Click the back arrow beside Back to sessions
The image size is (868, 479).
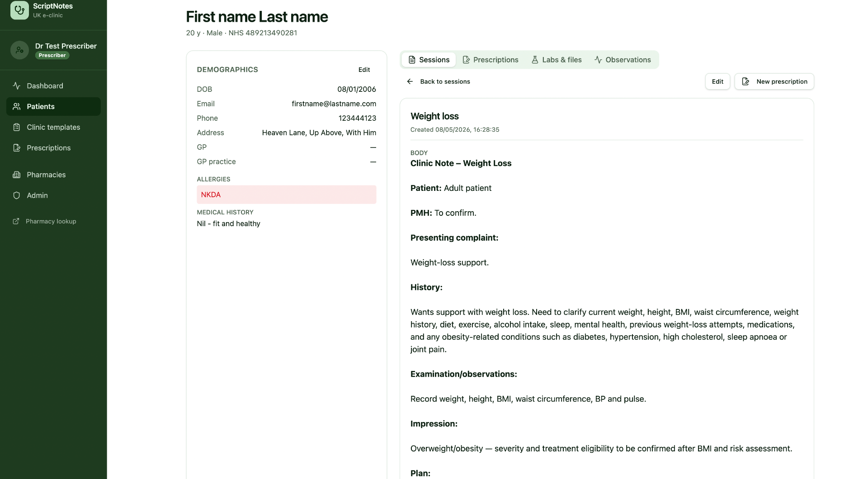click(x=410, y=81)
